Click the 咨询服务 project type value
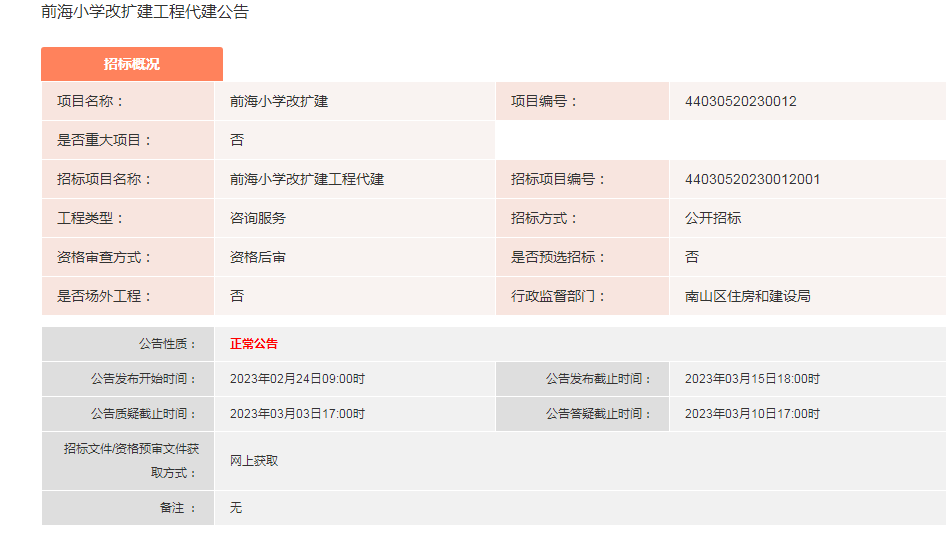Image resolution: width=946 pixels, height=537 pixels. tap(258, 218)
